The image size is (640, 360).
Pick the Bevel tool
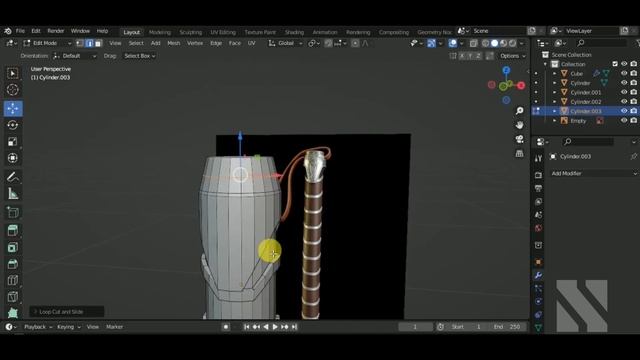pyautogui.click(x=13, y=264)
